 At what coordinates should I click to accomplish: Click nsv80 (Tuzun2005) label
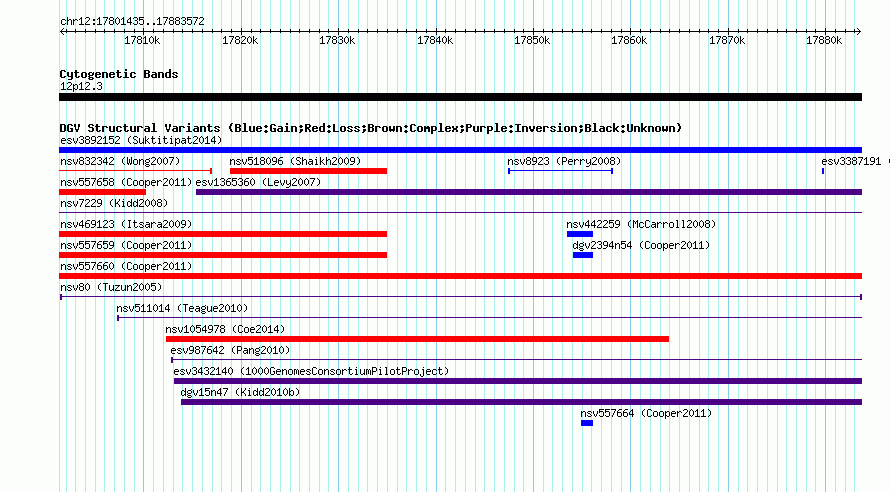coord(111,287)
